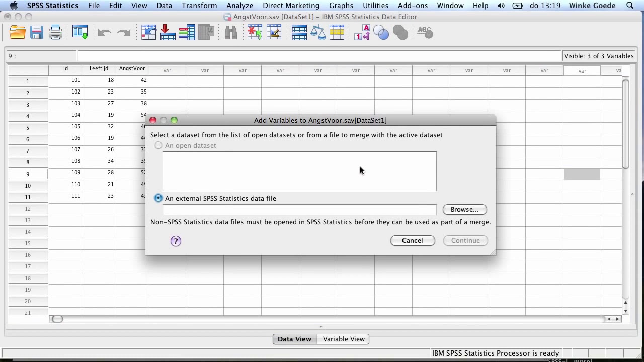Screen dimensions: 644x362
Task: Open the Add-ons menu
Action: tap(412, 6)
